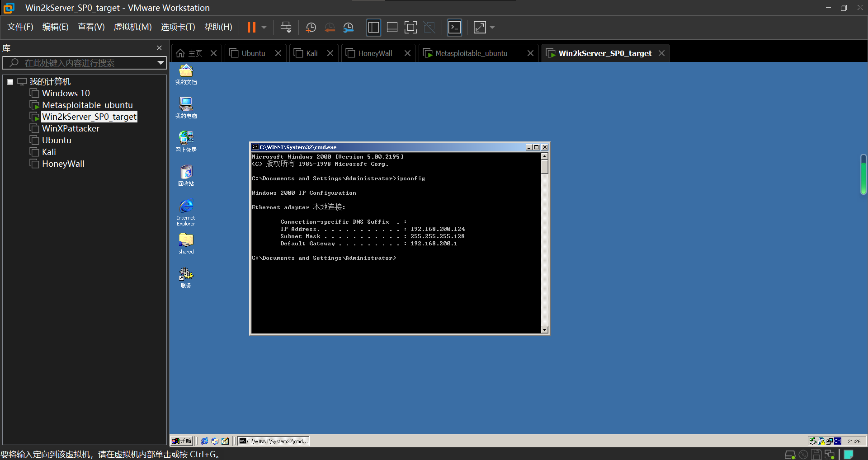Select the 服务 desktop shortcut
Screen dimensions: 868x460
186,278
